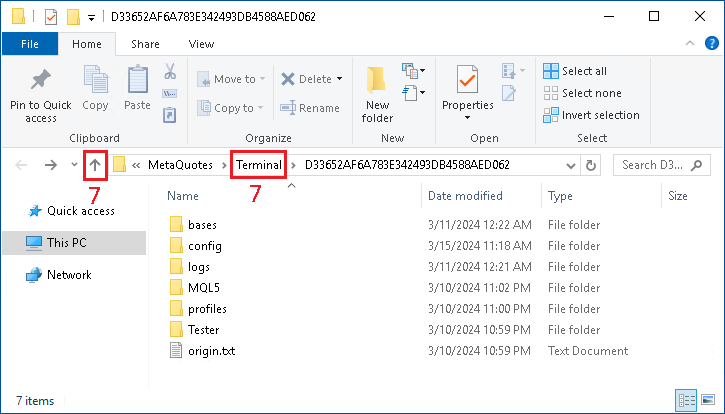The width and height of the screenshot is (725, 414).
Task: Open Recent locations dropdown arrow
Action: tap(74, 165)
